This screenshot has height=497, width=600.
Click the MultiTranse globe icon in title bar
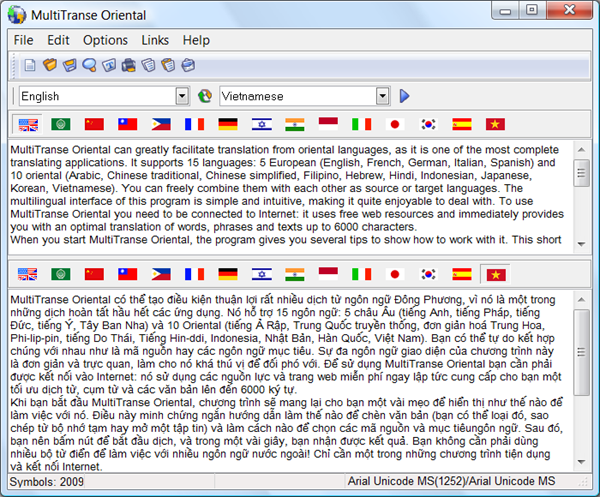pos(17,15)
